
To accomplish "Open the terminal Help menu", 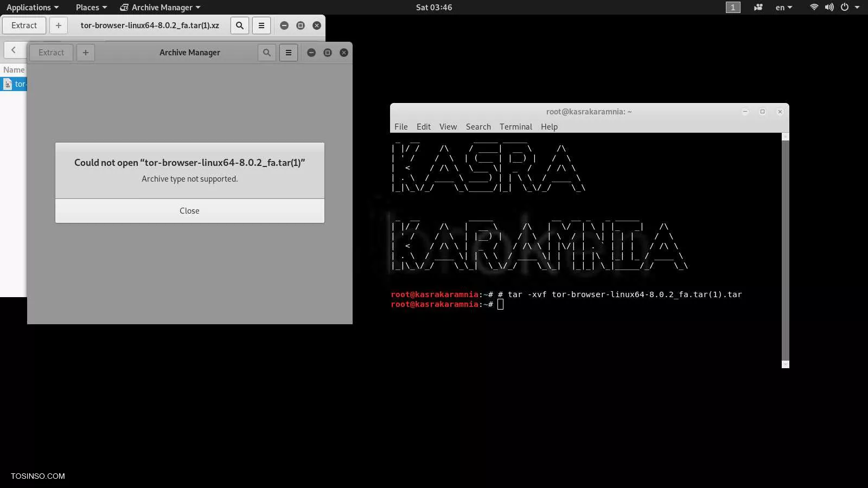I will pos(549,126).
